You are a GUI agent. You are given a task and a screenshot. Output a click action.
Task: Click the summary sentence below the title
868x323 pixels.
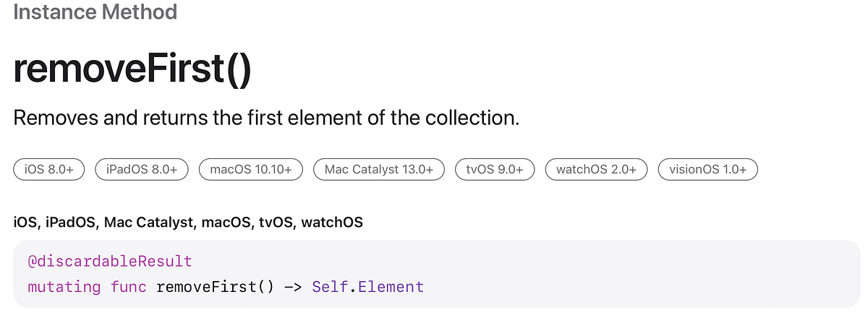266,118
